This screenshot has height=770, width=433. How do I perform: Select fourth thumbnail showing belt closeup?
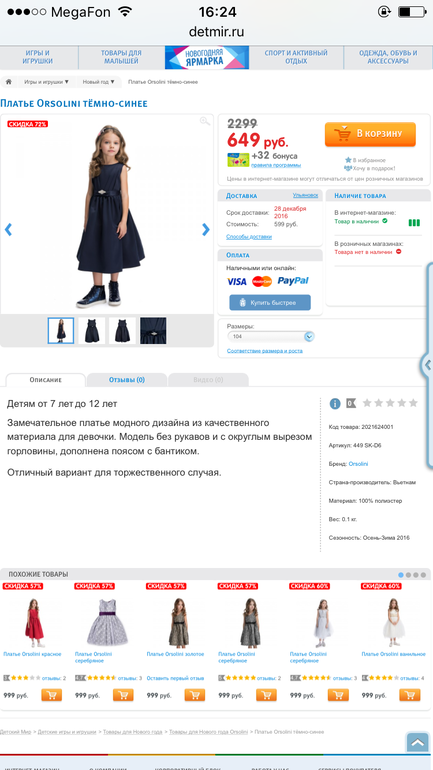coord(153,330)
